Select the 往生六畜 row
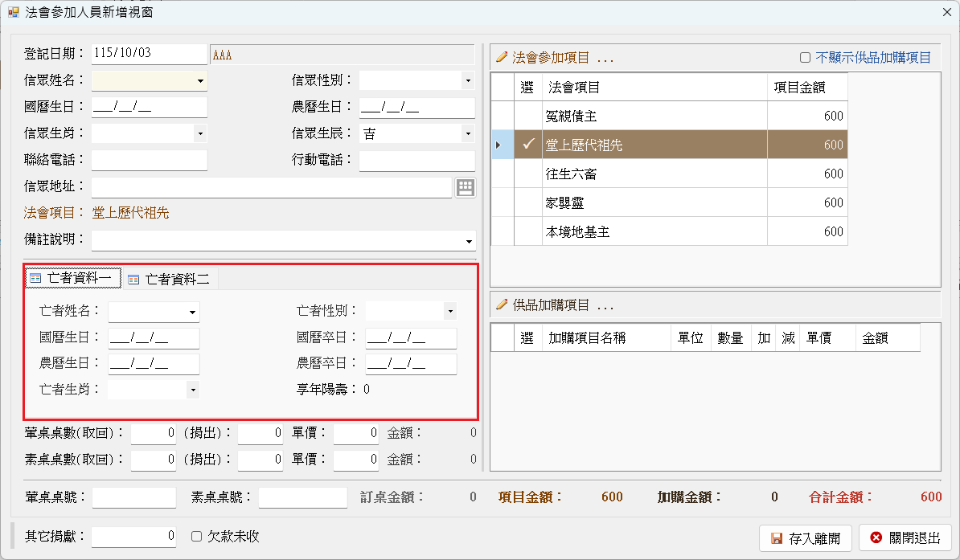The width and height of the screenshot is (960, 560). pos(670,174)
